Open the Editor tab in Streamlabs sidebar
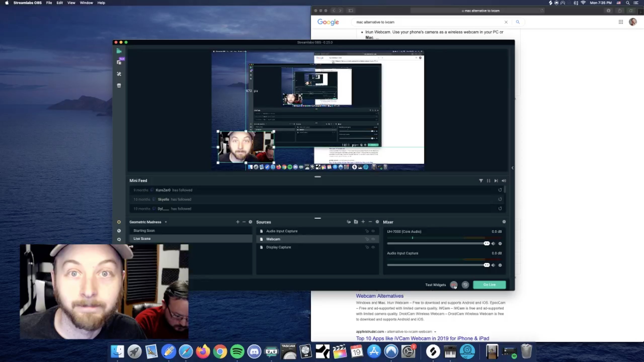This screenshot has height=362, width=644. (x=119, y=51)
